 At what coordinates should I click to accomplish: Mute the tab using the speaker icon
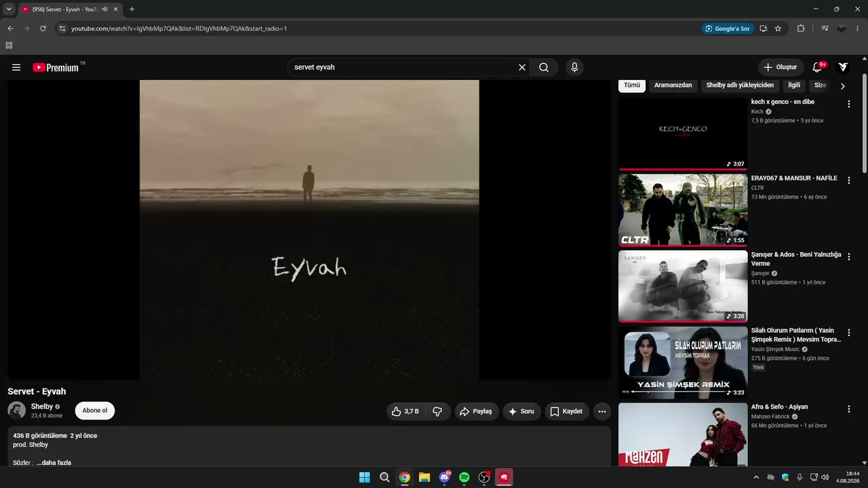(105, 9)
